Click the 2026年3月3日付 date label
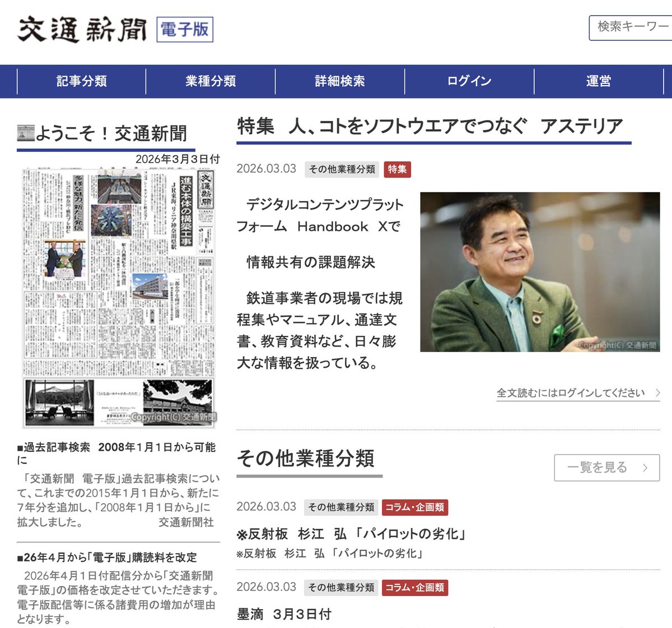Viewport: 672px width, 628px height. (178, 159)
